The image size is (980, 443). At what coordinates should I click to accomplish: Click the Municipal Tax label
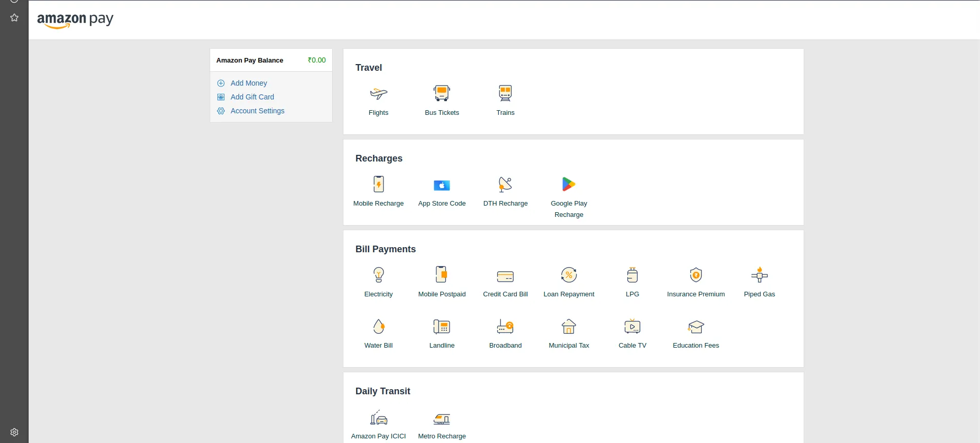[569, 346]
